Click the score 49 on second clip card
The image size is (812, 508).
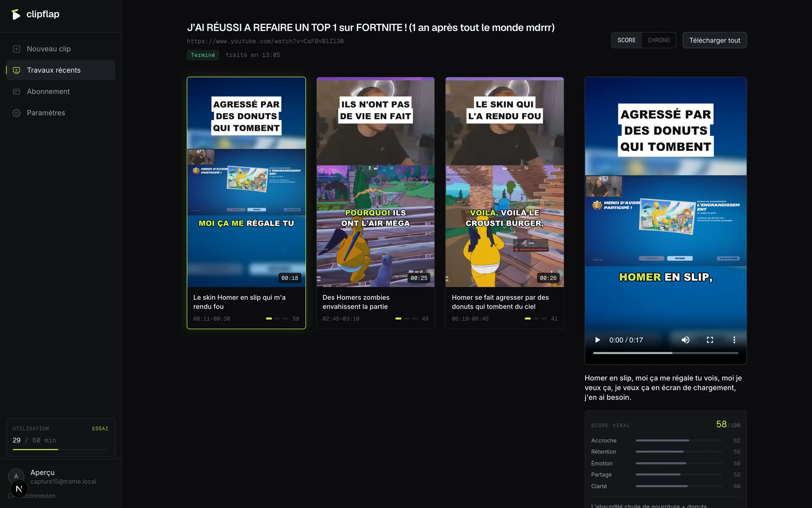425,319
